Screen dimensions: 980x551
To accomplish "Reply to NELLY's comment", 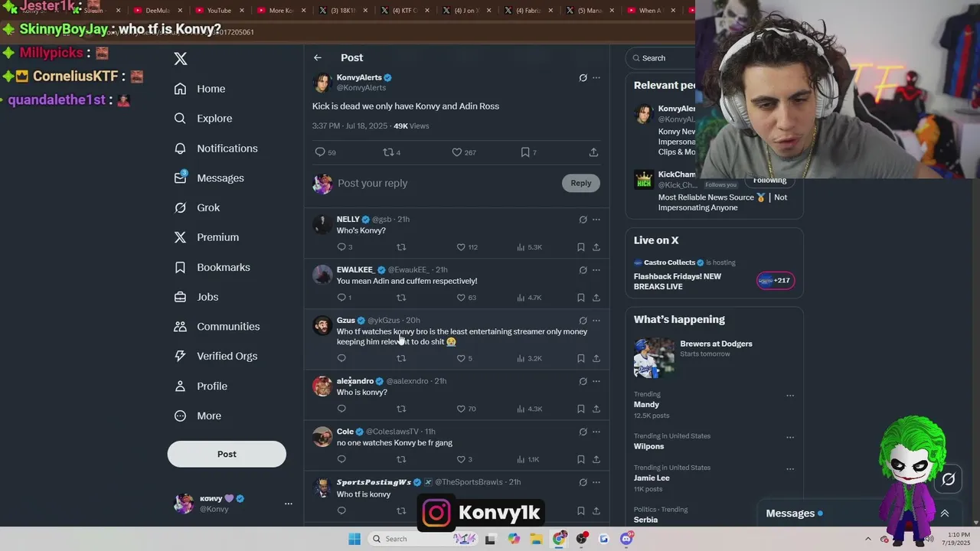I will (345, 247).
